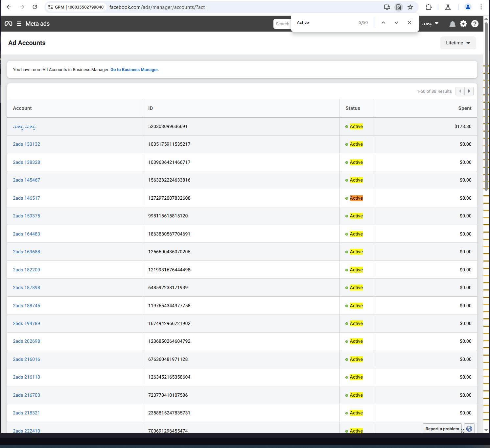This screenshot has width=490, height=448.
Task: Click the Spent column header
Action: click(464, 108)
